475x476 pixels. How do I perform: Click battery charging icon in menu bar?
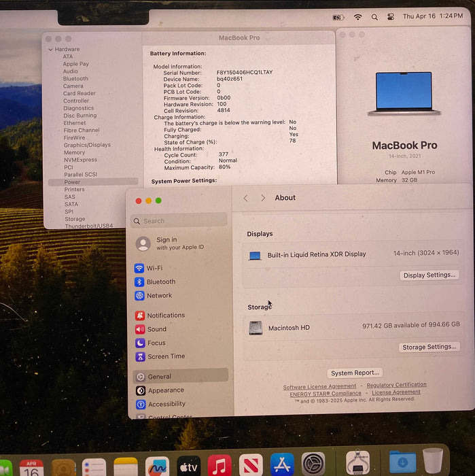click(x=338, y=18)
